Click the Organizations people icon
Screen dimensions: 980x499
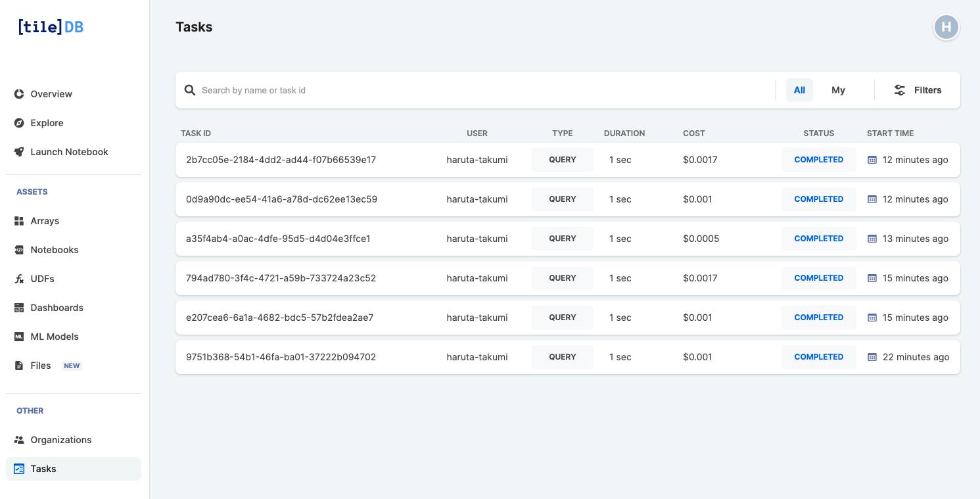tap(19, 440)
